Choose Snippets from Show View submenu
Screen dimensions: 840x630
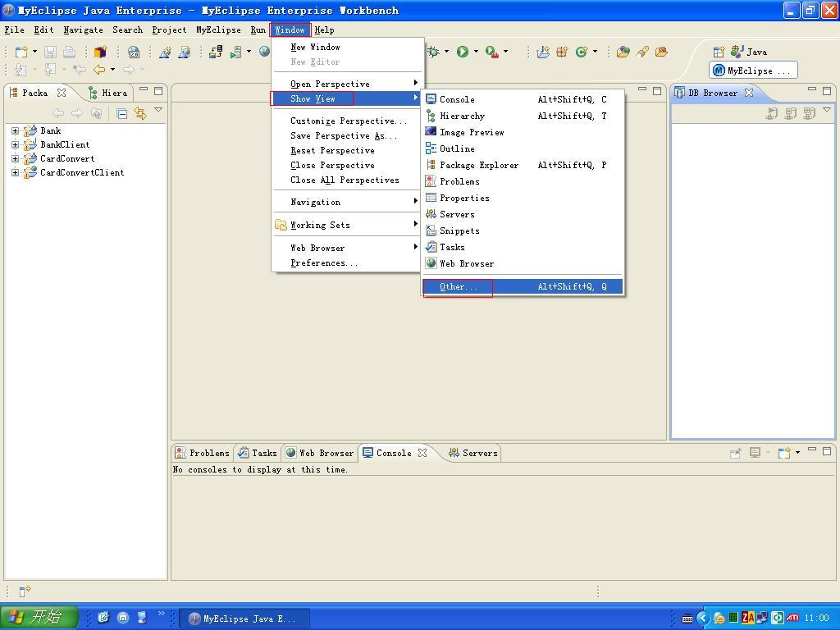pos(523,231)
